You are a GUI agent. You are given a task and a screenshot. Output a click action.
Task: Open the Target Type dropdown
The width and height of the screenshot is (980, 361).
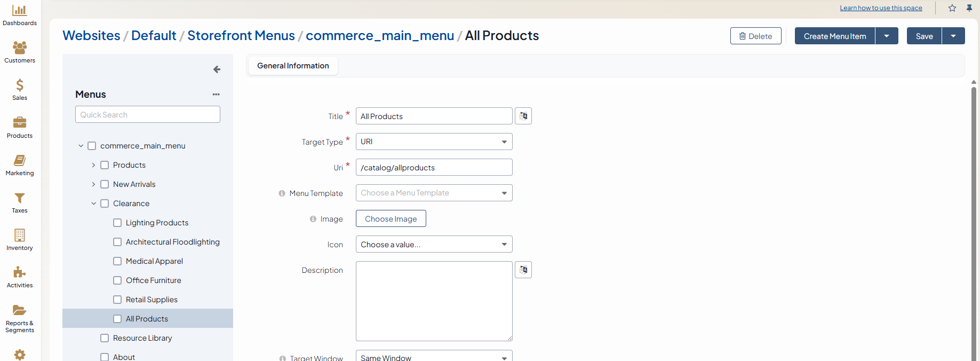click(x=434, y=142)
